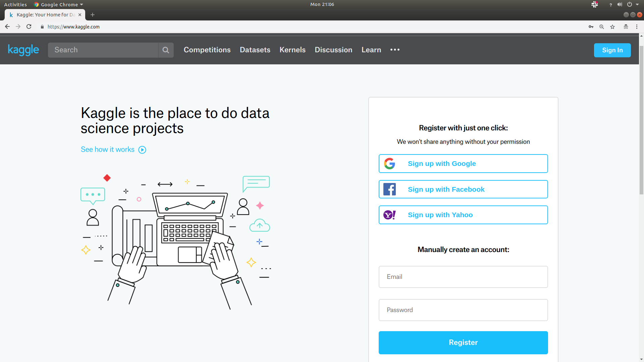Choose Sign up with Google
The height and width of the screenshot is (362, 644).
pos(463,164)
